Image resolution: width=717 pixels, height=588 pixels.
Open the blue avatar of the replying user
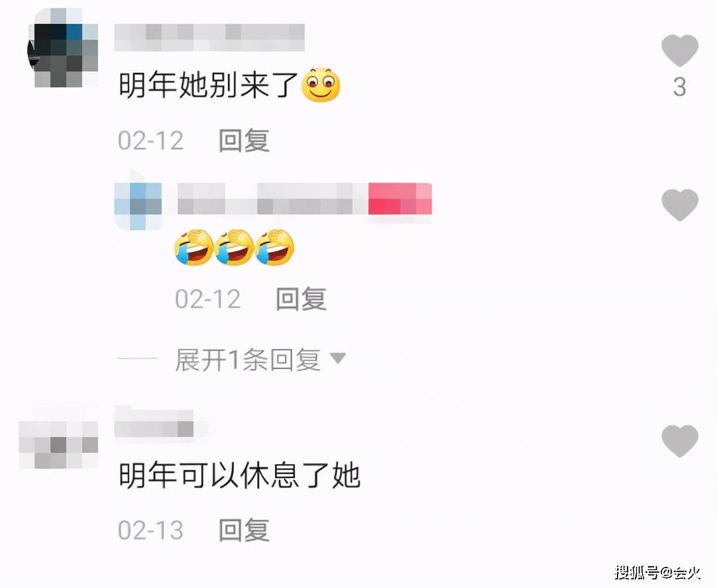138,205
